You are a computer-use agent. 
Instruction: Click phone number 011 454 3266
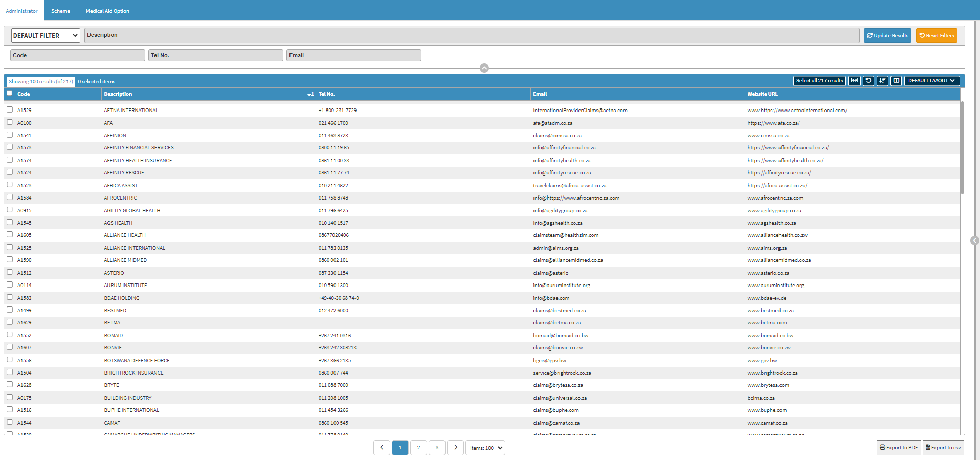pos(333,410)
